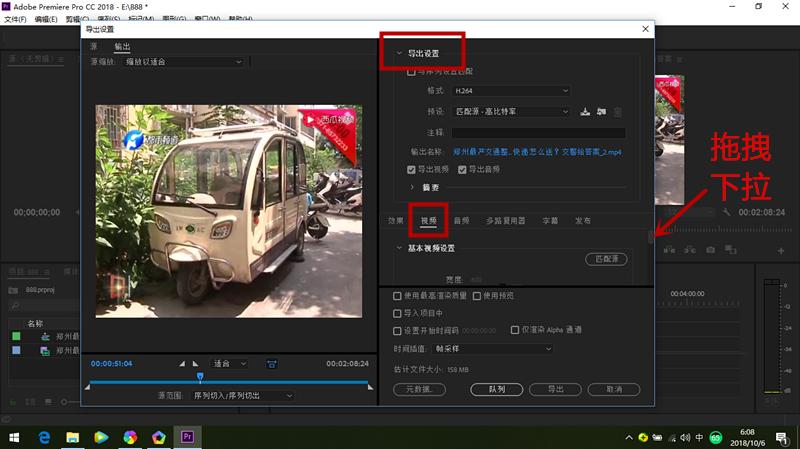Click the 00:00:51:04 current timecode

click(x=111, y=364)
